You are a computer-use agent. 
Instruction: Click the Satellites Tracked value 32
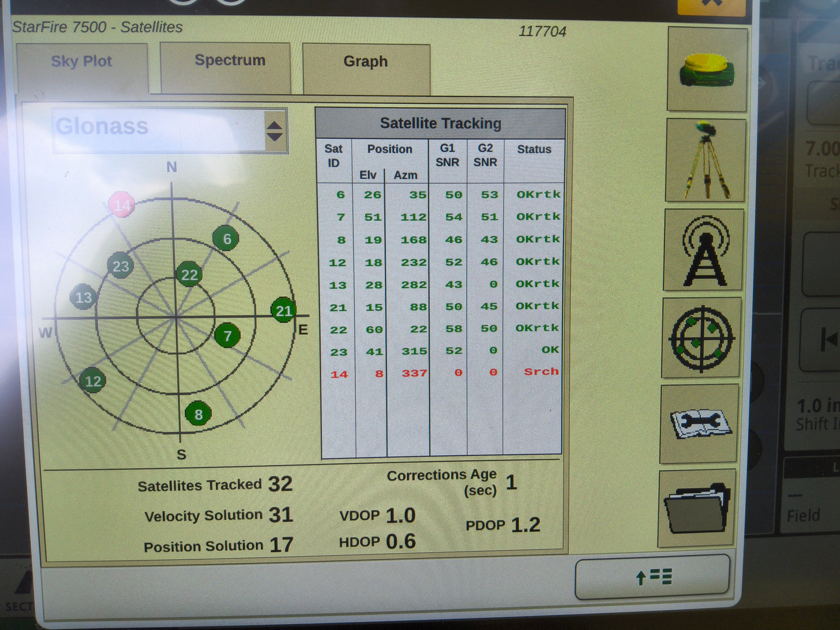[280, 484]
